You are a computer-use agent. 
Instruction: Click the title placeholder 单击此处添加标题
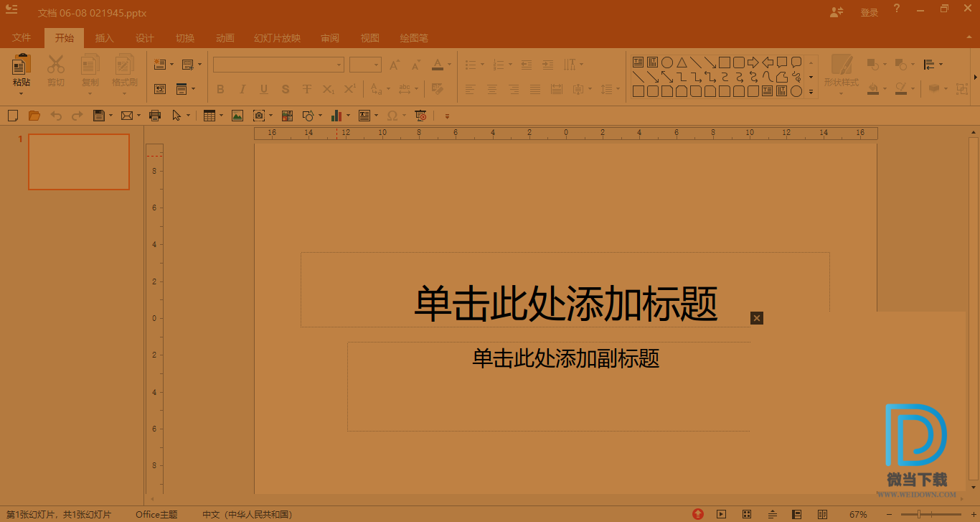566,304
